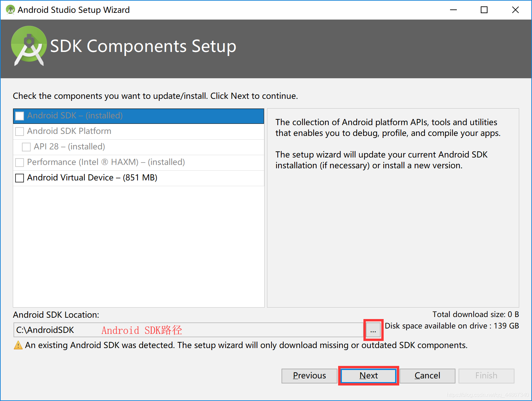Click 'Total download size: 0 B' text
This screenshot has height=401, width=532.
point(476,314)
